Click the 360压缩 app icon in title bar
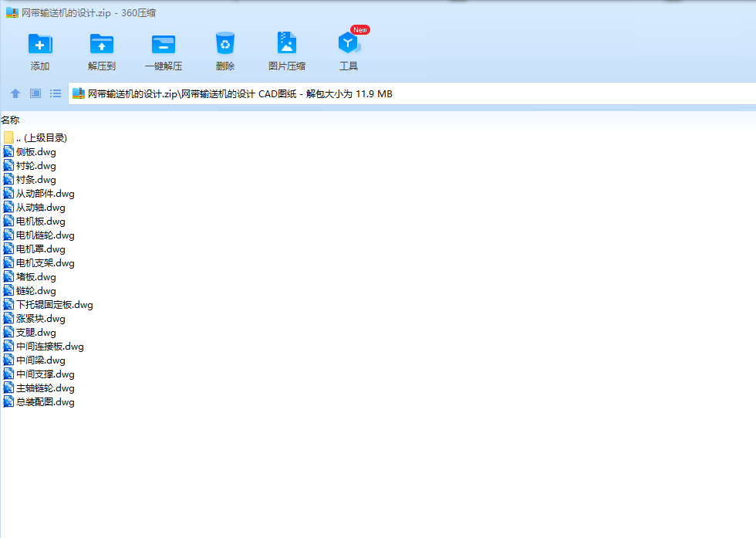 (12, 12)
